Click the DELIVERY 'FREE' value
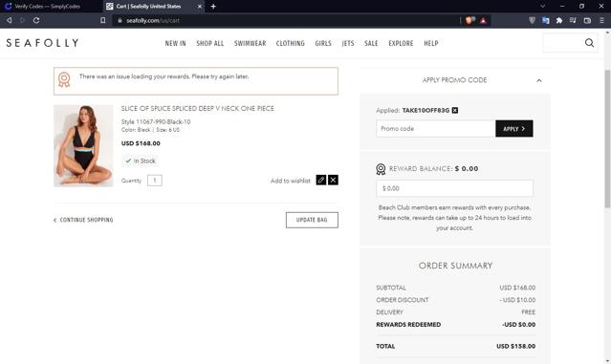The width and height of the screenshot is (611, 364). pyautogui.click(x=529, y=312)
